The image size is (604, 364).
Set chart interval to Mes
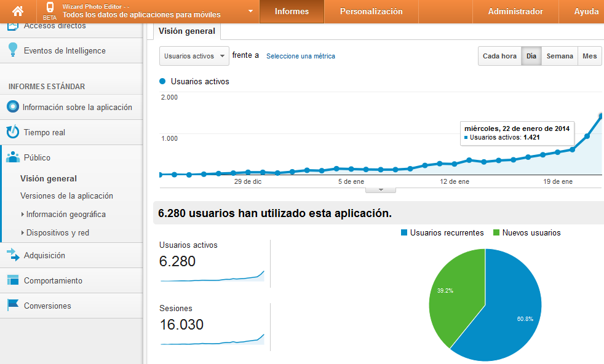click(x=589, y=56)
